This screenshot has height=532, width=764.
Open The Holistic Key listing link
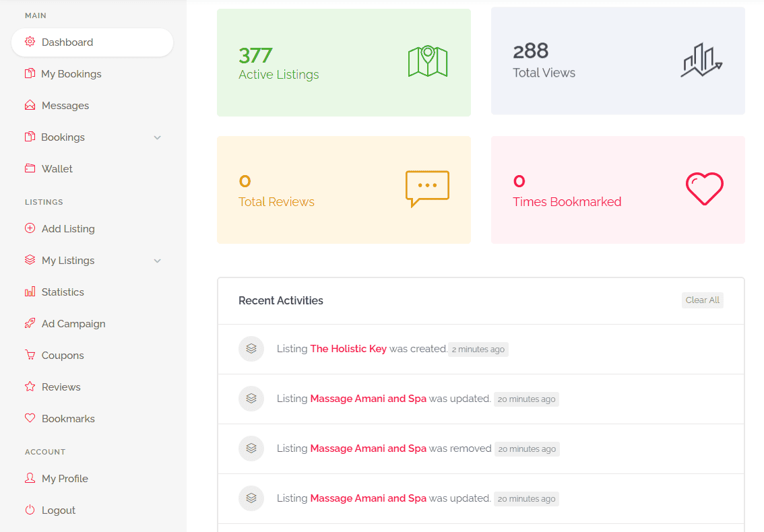tap(348, 349)
